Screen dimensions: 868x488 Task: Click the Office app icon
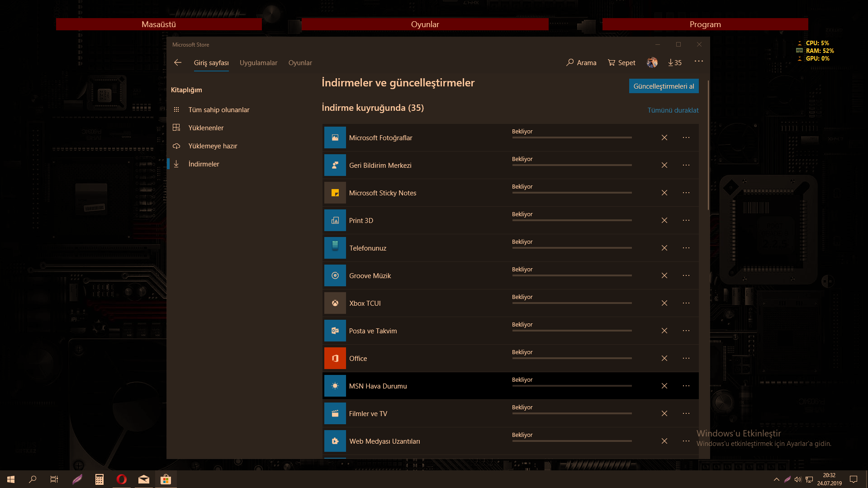[x=335, y=358]
